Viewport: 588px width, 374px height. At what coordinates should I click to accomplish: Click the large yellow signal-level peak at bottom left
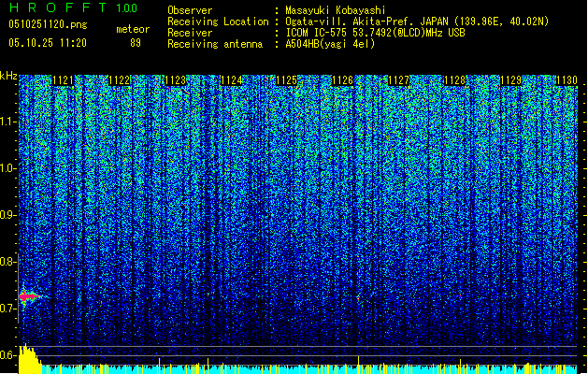(29, 359)
